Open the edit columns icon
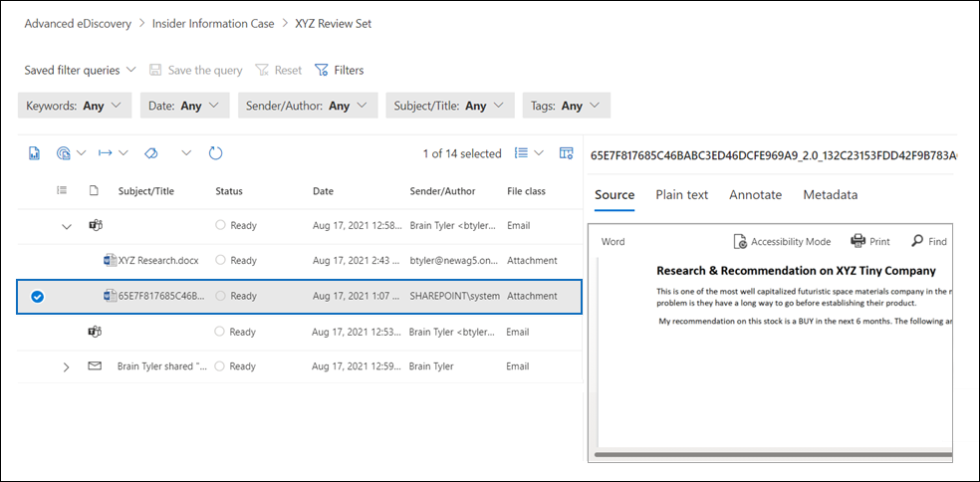Image resolution: width=980 pixels, height=482 pixels. (x=567, y=153)
